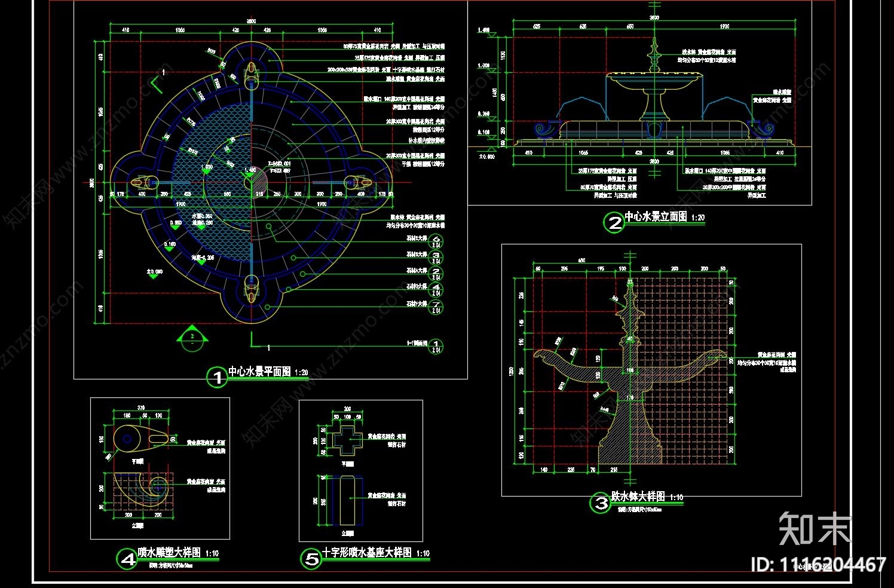The image size is (894, 588).
Task: Click the green triangular elevation view symbol below plan
Action: [x=192, y=338]
